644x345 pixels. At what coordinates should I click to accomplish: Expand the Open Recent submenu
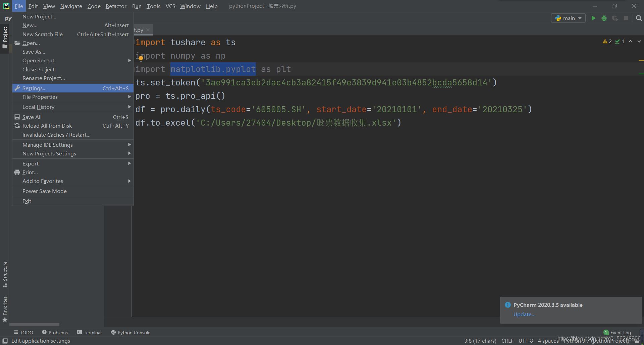coord(38,61)
